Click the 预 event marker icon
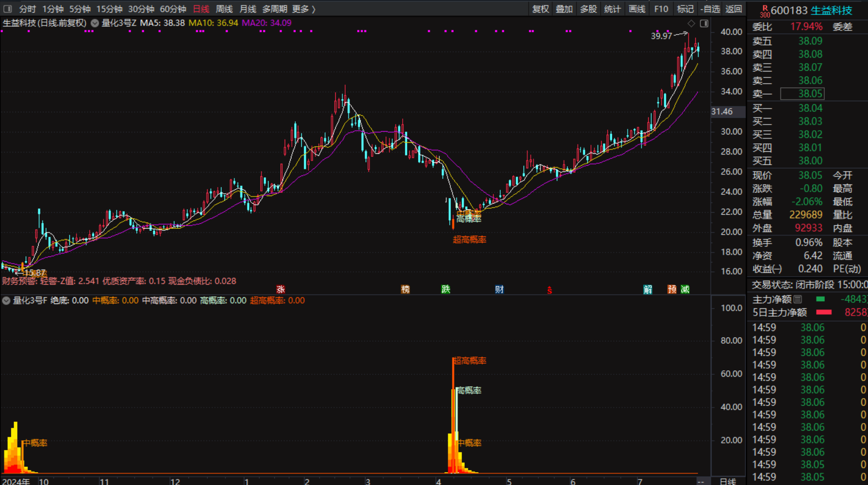This screenshot has height=485, width=868. click(672, 290)
